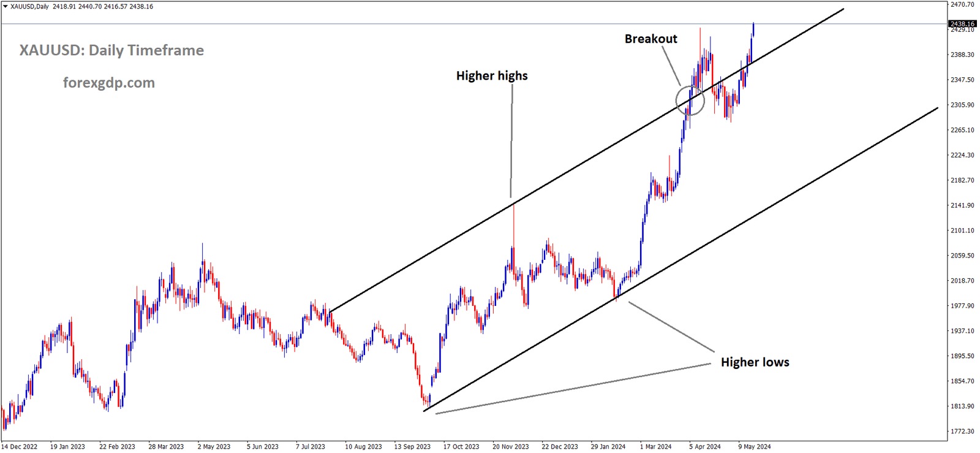Click price level 2265.10 on the axis
Screen dimensions: 980x453
962,130
